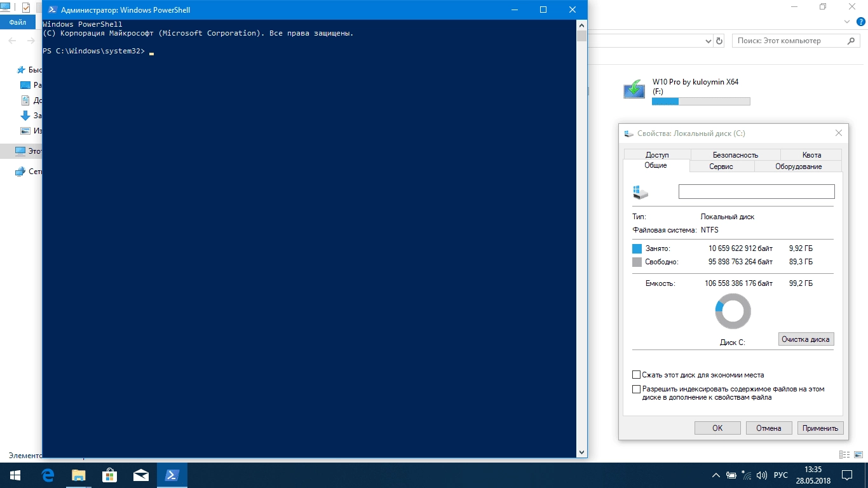Click the disk usage donut chart
This screenshot has height=488, width=868.
(733, 311)
